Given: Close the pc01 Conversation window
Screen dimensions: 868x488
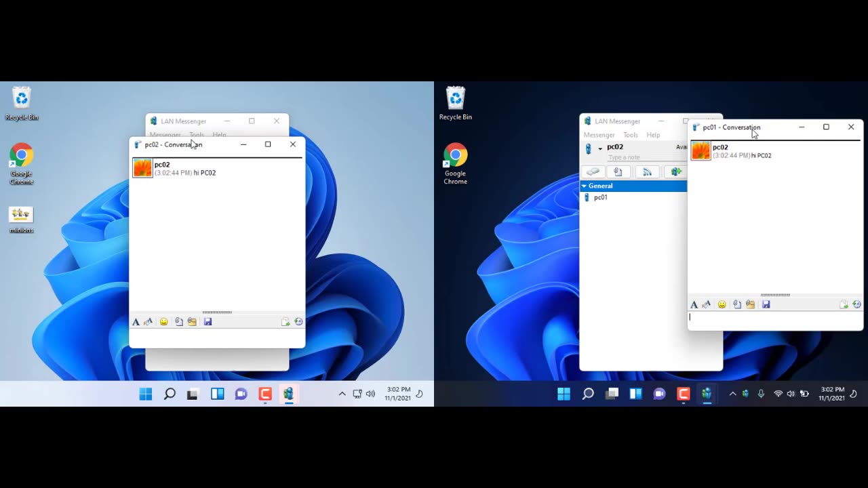Looking at the screenshot, I should tap(851, 127).
